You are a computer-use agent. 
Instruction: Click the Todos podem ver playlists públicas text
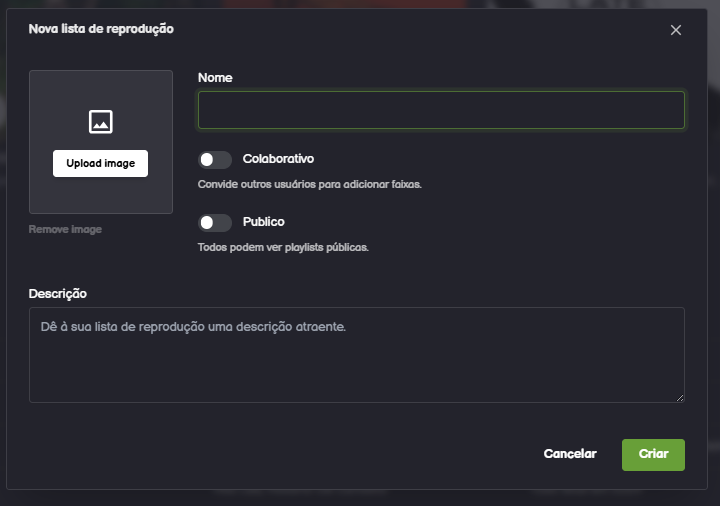[x=283, y=247]
